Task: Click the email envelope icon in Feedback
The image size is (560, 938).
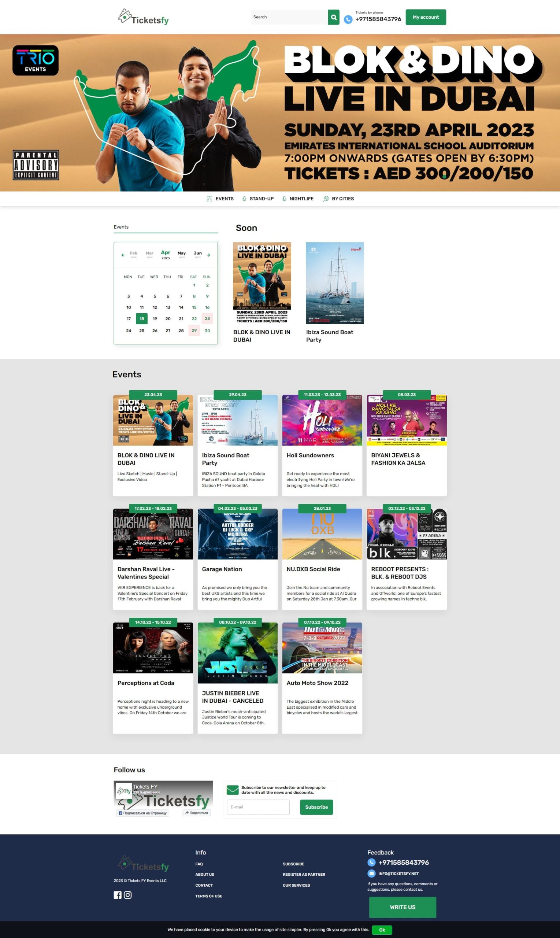Action: [371, 874]
